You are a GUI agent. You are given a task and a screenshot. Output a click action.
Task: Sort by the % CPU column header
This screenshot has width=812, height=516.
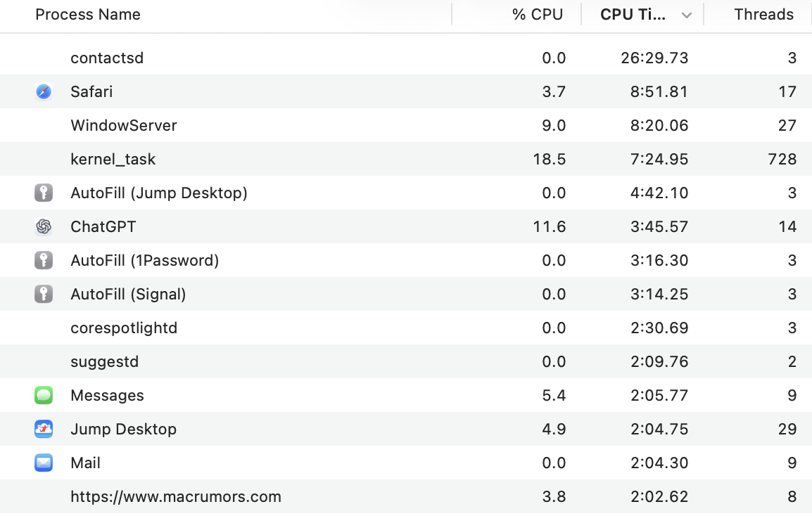pyautogui.click(x=538, y=15)
